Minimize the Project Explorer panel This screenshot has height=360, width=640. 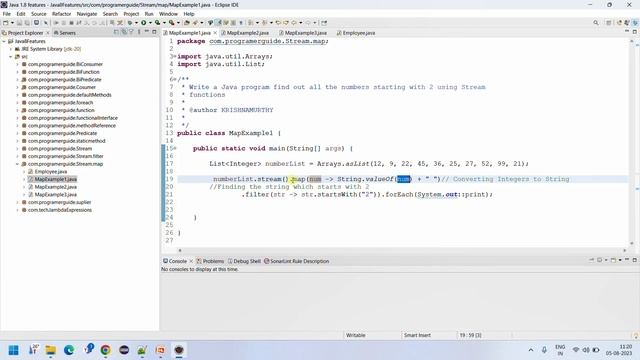147,31
